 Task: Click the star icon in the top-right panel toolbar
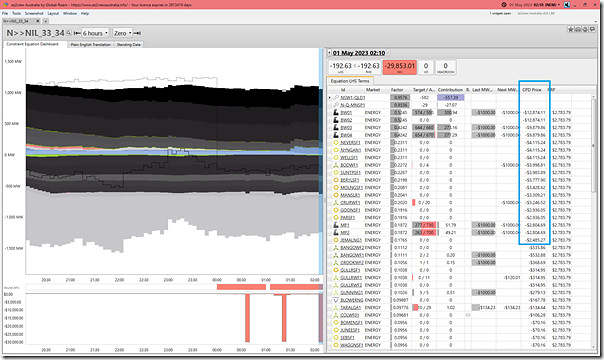point(570,29)
